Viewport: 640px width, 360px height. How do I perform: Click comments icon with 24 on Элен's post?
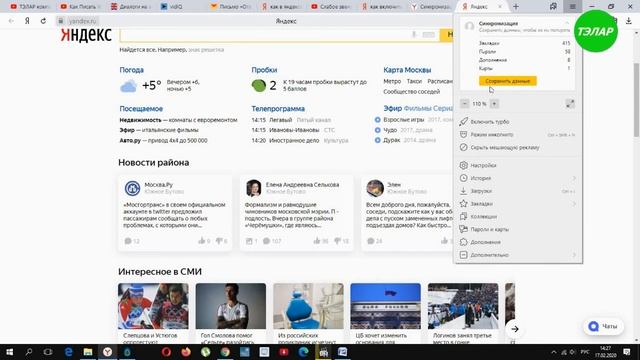tap(371, 241)
